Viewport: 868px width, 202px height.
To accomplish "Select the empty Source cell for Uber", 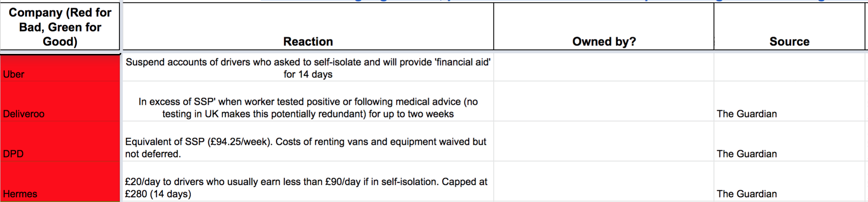I will point(789,67).
